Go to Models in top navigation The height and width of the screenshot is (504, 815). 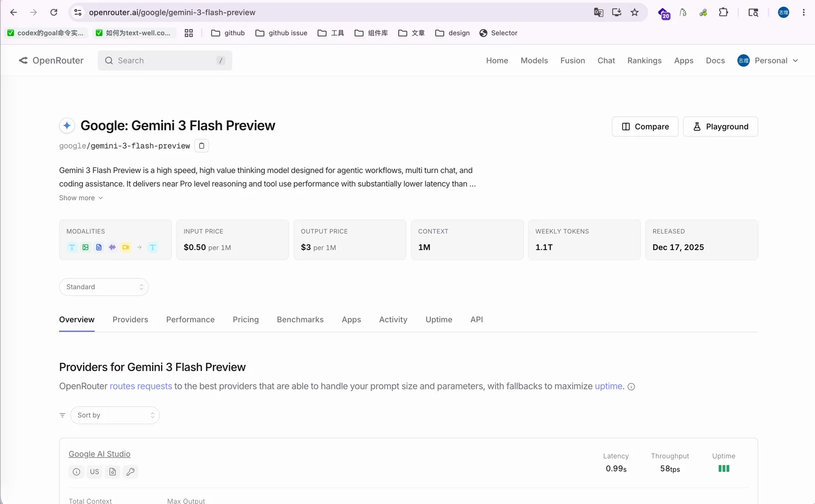[534, 61]
